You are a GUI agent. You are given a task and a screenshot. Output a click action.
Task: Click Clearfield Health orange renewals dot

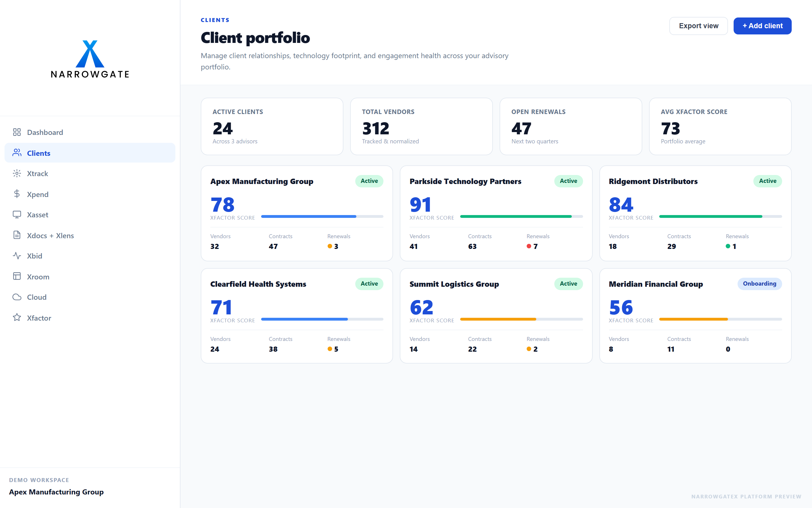330,349
